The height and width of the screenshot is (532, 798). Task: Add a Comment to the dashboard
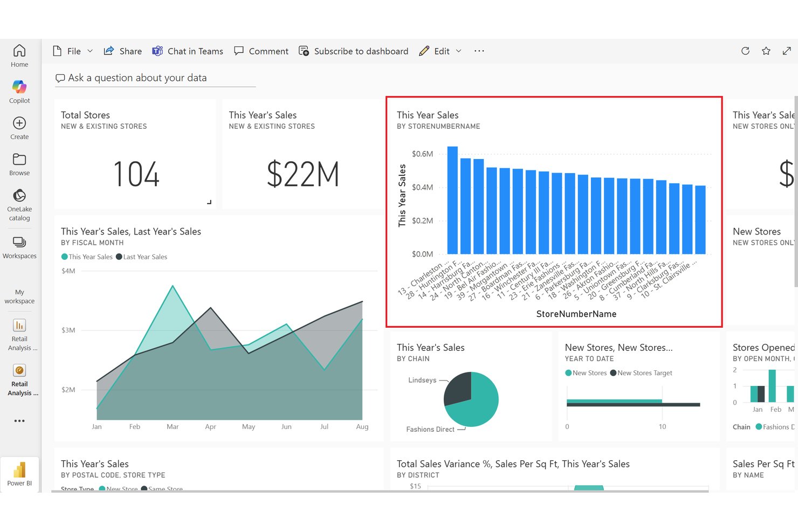coord(262,51)
